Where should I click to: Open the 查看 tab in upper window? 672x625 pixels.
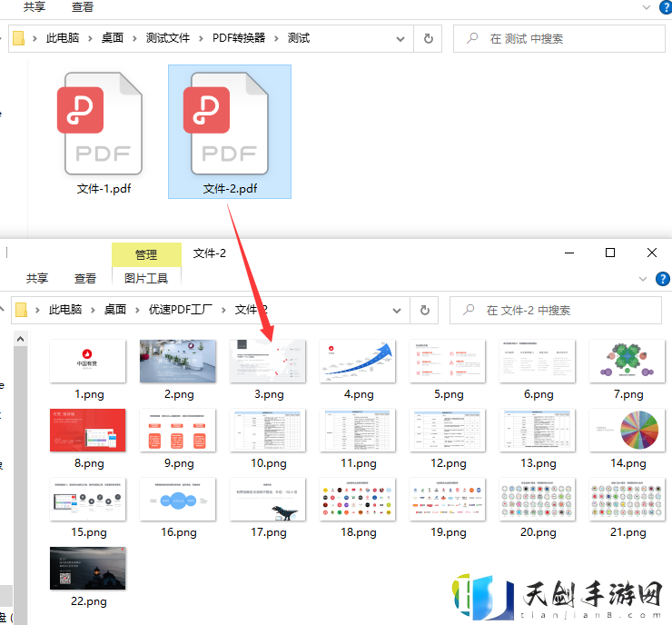tap(83, 7)
